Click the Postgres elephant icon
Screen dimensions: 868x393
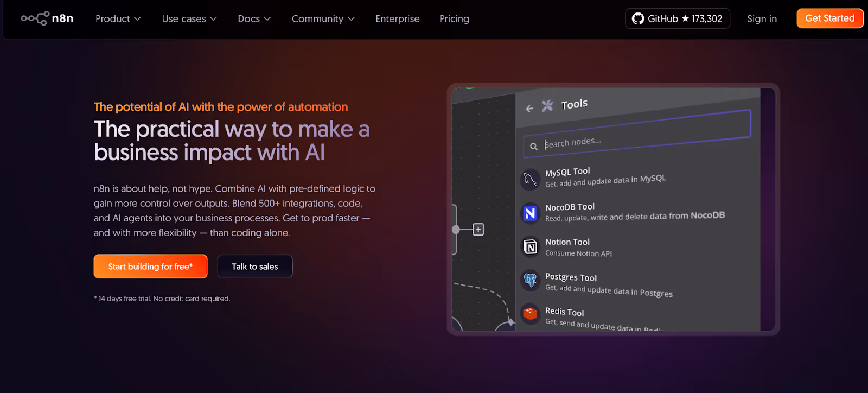(530, 280)
